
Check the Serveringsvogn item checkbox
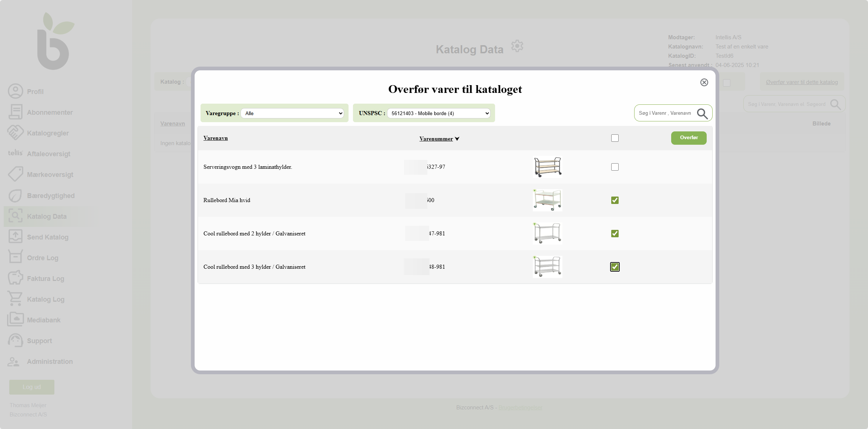click(x=615, y=167)
